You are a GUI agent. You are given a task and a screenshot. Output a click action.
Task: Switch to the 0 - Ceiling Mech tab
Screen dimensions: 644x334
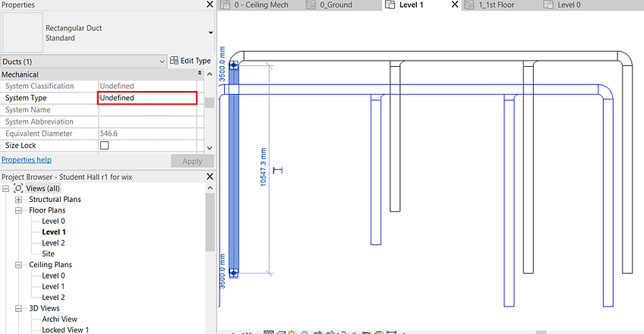tap(261, 5)
